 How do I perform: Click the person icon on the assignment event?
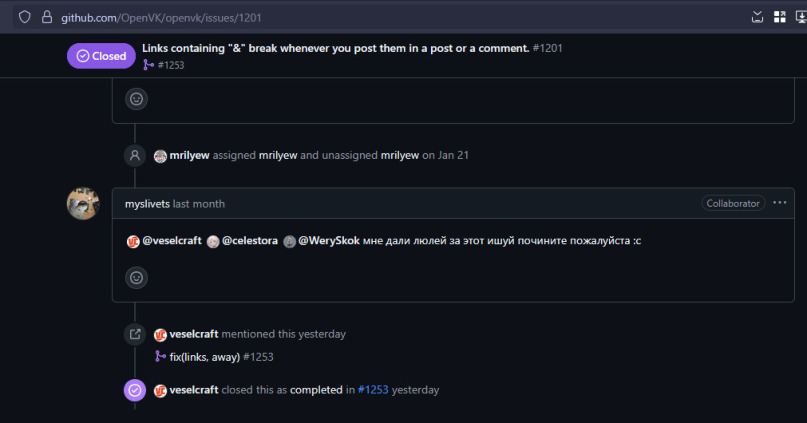(135, 156)
